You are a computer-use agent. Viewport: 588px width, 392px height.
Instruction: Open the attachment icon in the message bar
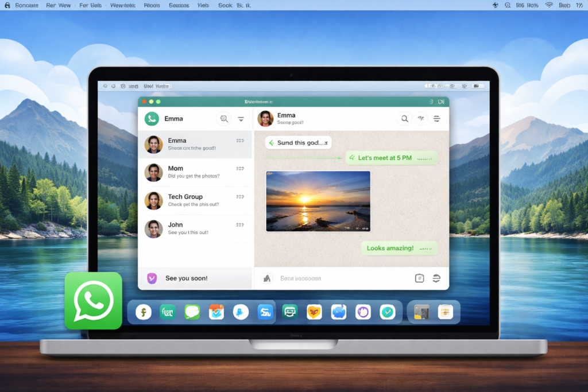pyautogui.click(x=266, y=278)
